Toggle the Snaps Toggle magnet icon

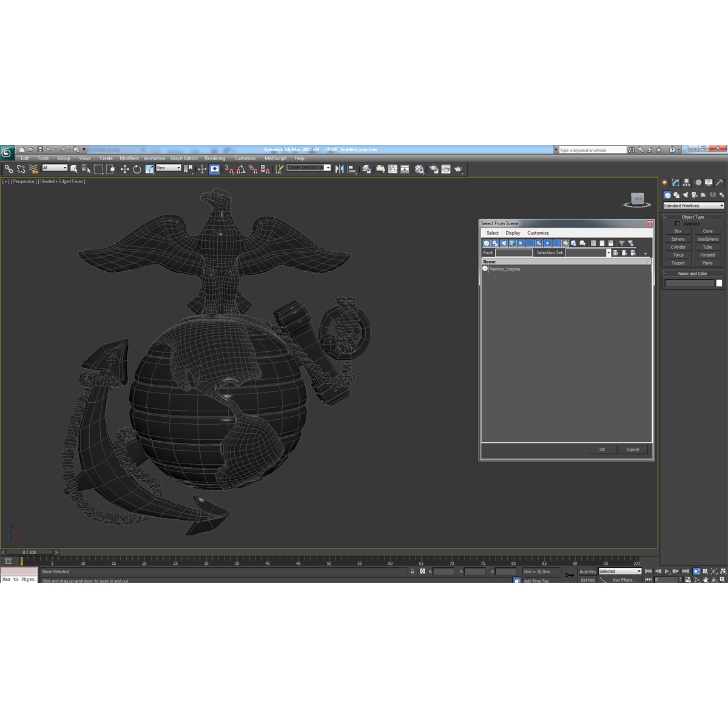click(x=232, y=169)
